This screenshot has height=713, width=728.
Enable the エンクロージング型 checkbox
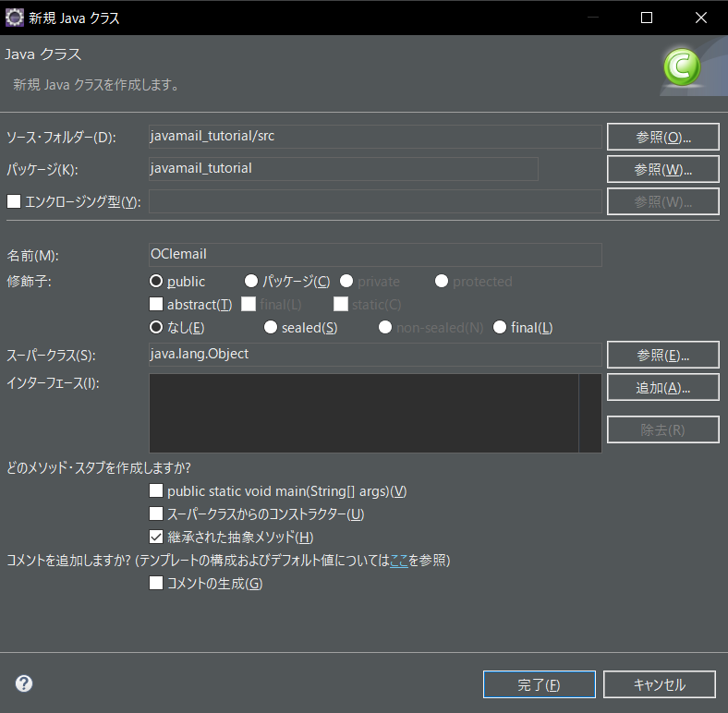pos(14,201)
